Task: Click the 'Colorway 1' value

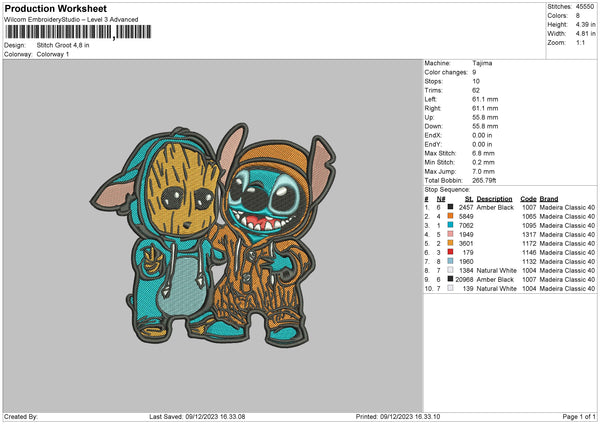Action: pos(53,54)
